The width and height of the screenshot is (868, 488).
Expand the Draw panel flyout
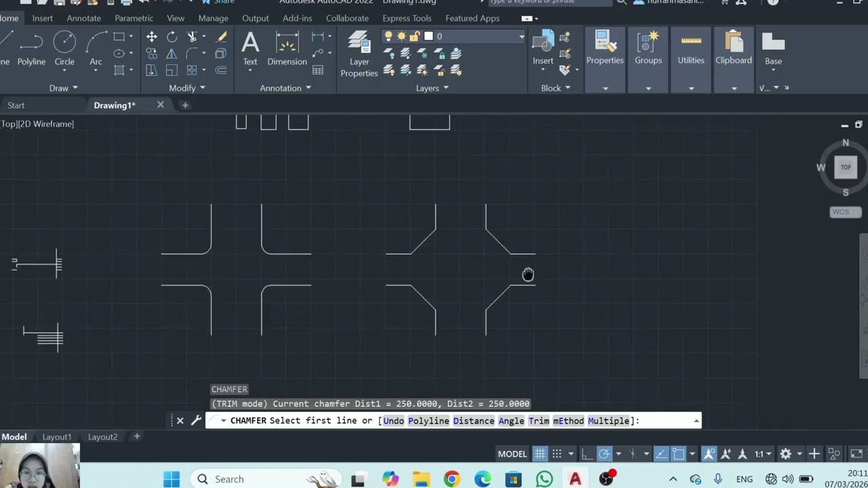64,88
